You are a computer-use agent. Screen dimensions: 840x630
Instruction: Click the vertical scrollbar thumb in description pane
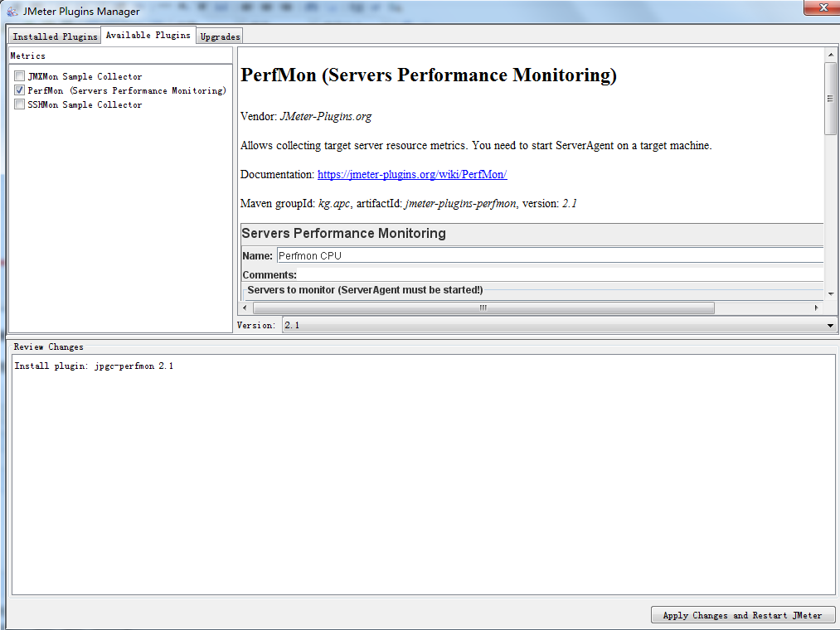tap(830, 98)
